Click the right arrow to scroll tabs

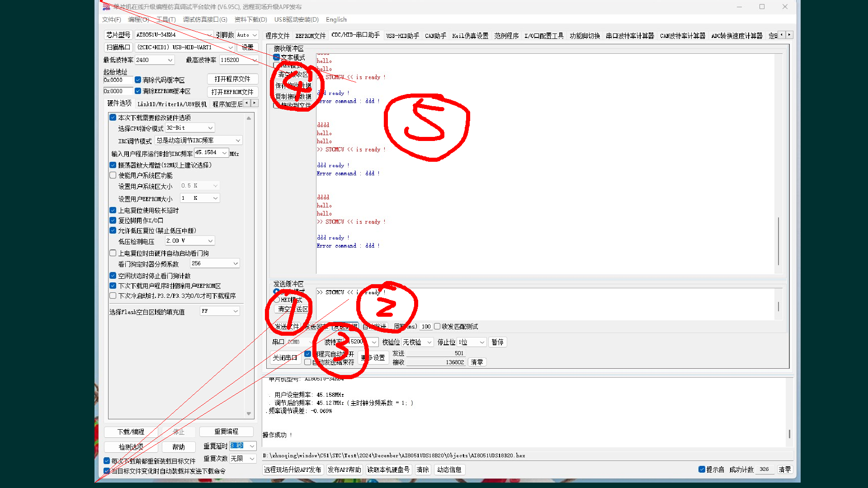pos(790,34)
